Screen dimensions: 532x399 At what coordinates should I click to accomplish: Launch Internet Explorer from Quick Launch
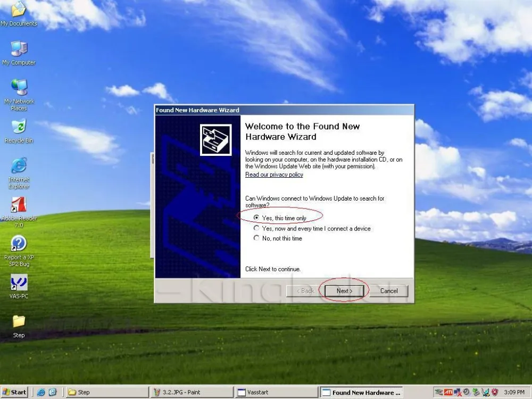pyautogui.click(x=41, y=392)
